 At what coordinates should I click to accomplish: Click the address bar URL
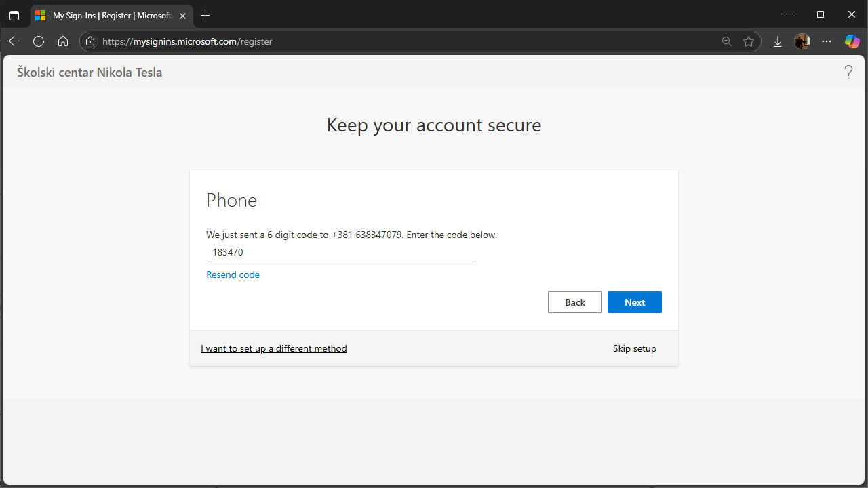[188, 41]
